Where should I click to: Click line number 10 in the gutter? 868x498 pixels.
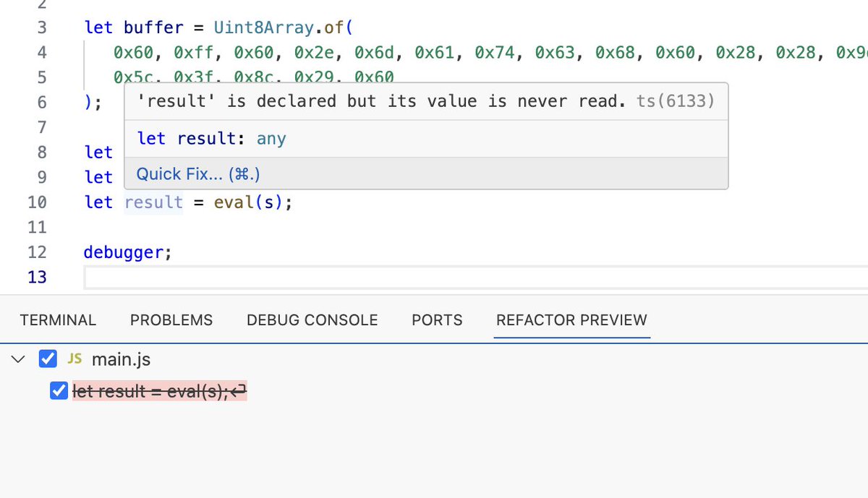[x=37, y=202]
